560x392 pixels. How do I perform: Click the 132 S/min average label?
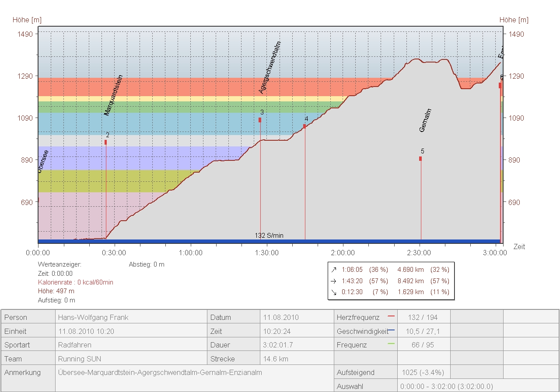pos(269,236)
